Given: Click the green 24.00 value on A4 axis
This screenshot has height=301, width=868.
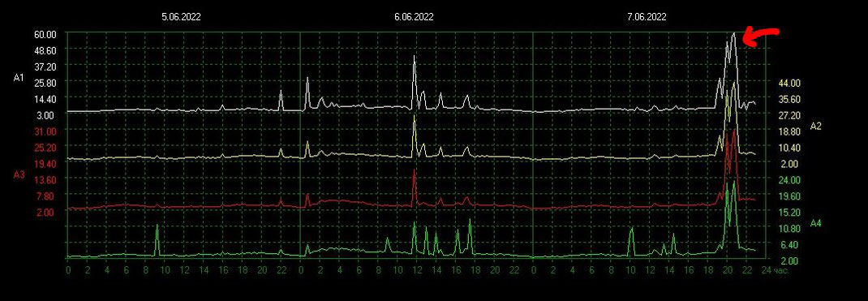Looking at the screenshot, I should coord(789,180).
